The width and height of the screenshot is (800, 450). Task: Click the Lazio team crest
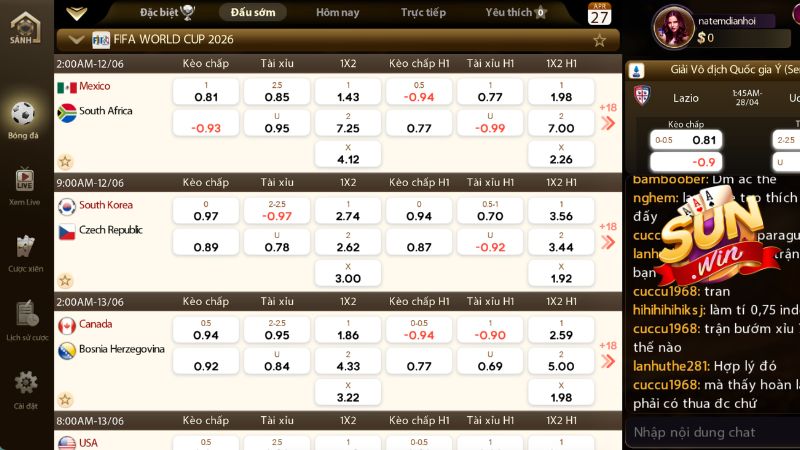coord(642,95)
